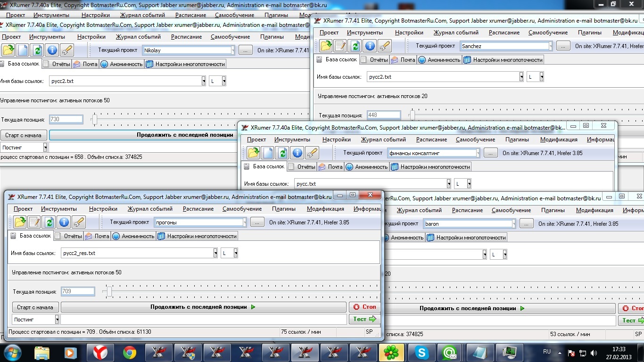Open Google Chrome from the taskbar
Screen dimensions: 644x362
coord(129,352)
